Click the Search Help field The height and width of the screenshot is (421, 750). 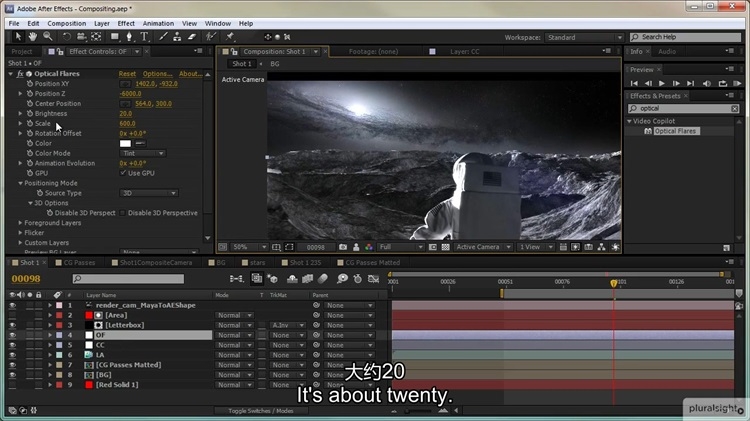(x=685, y=37)
